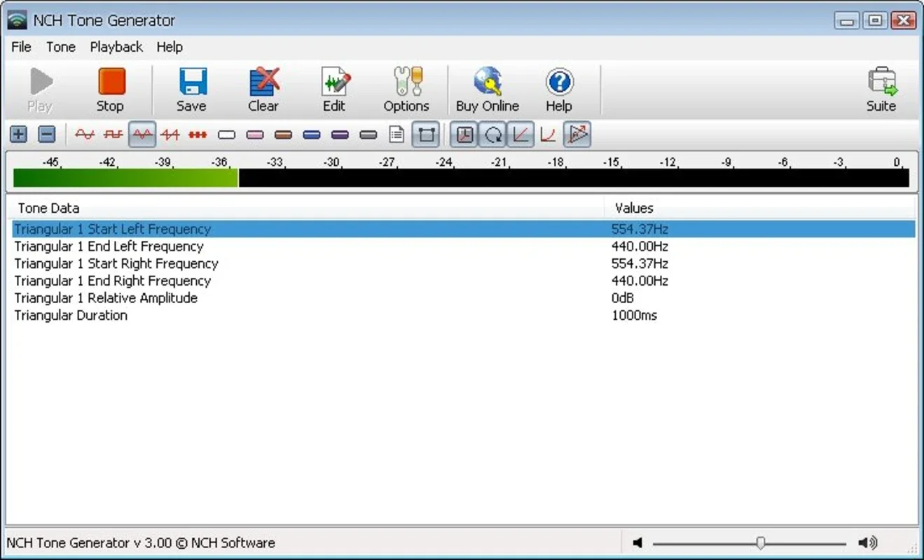Click 440.00Hz value for End Left Frequency

pos(640,246)
